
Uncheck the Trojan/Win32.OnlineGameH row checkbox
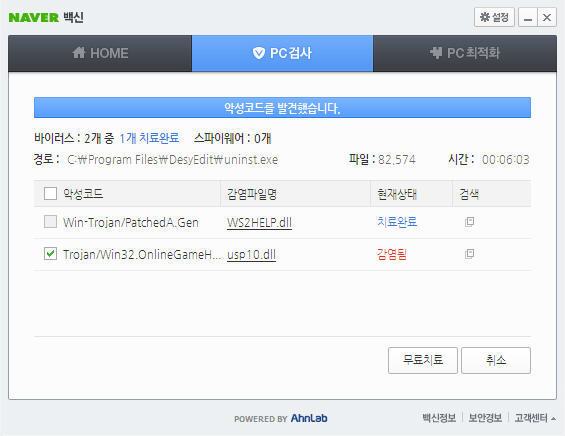(x=50, y=254)
